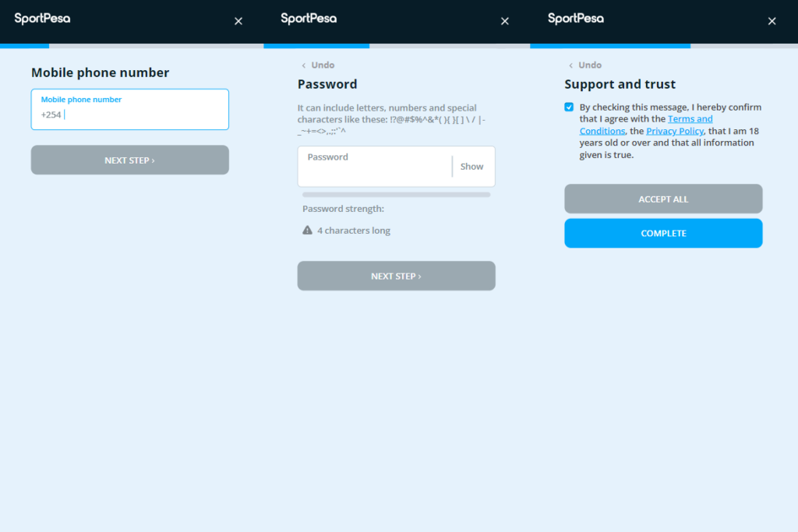Click the password strength progress bar

pyautogui.click(x=396, y=196)
